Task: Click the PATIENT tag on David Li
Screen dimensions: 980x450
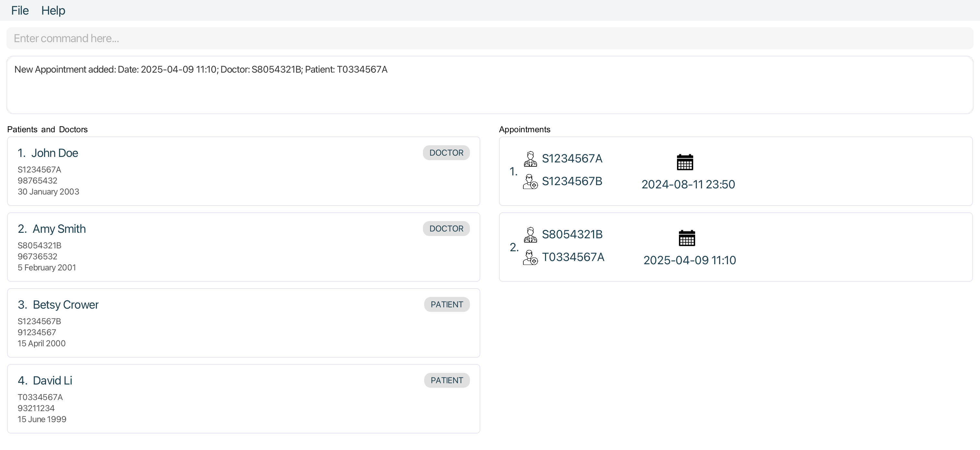Action: (x=447, y=380)
